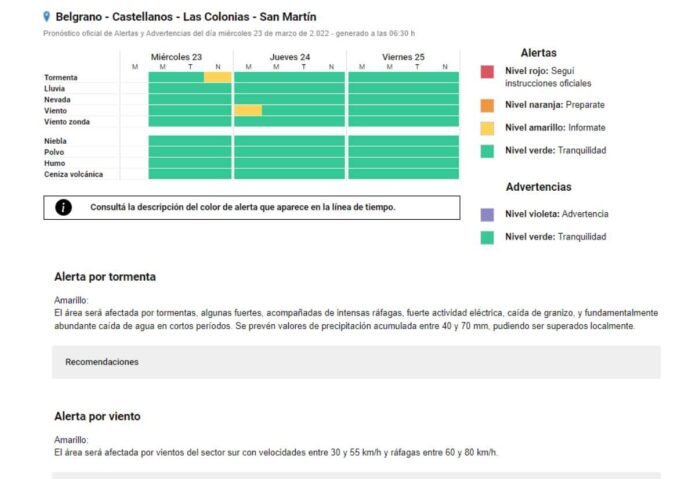Click the black info circle icon

pos(64,207)
